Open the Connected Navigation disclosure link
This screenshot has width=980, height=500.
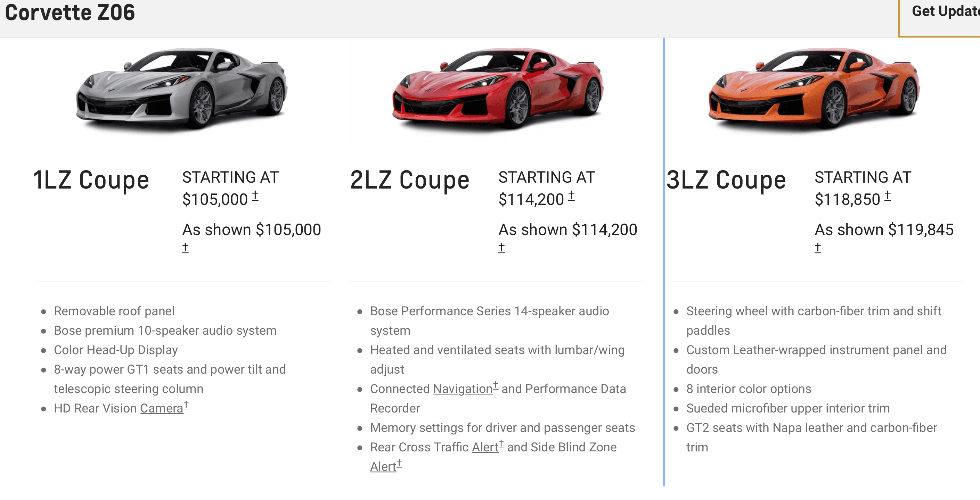pos(462,389)
